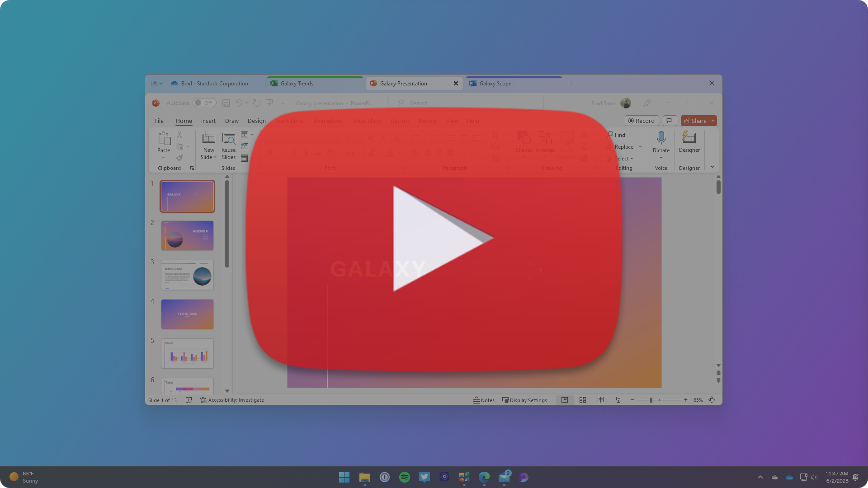Open Brad - Stardock Corporation tab
Image resolution: width=868 pixels, height=488 pixels.
pos(216,83)
